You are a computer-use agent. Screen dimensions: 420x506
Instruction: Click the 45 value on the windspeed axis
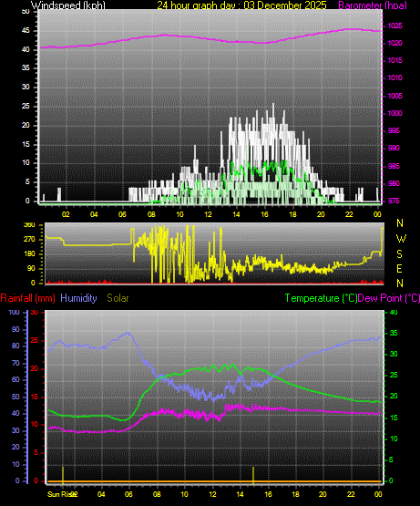26,31
